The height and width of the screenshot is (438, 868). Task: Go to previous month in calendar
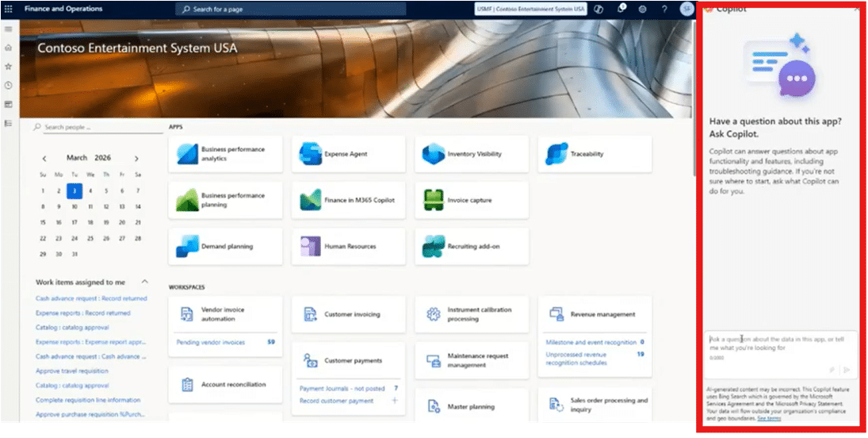click(x=44, y=158)
